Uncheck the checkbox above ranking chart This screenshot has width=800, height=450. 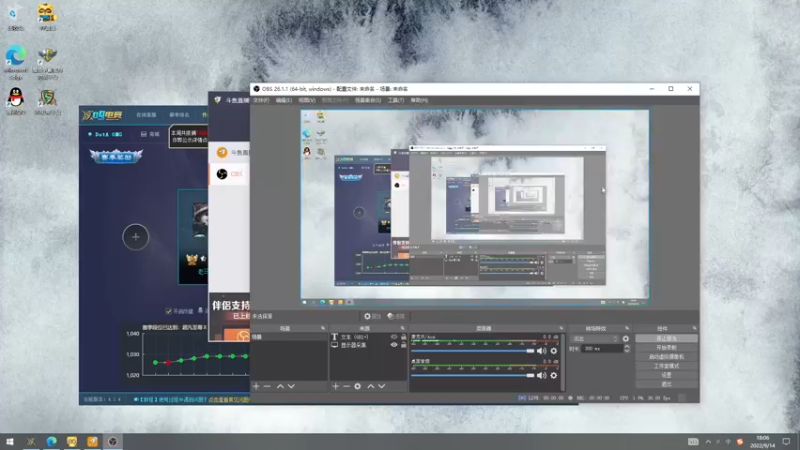(x=168, y=311)
